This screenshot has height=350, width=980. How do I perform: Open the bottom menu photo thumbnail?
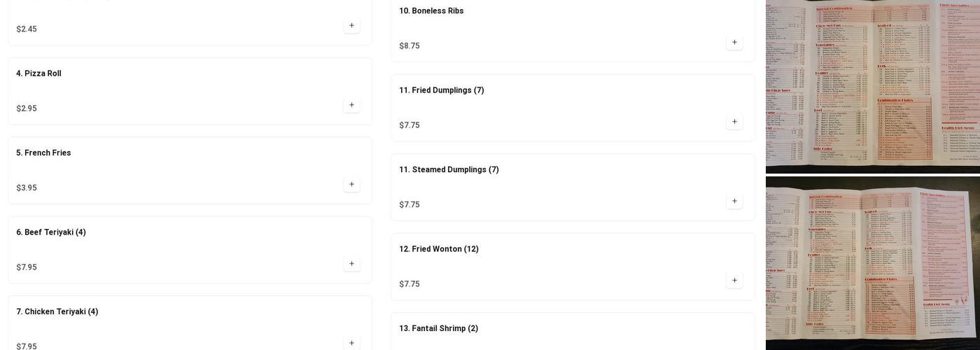872,262
